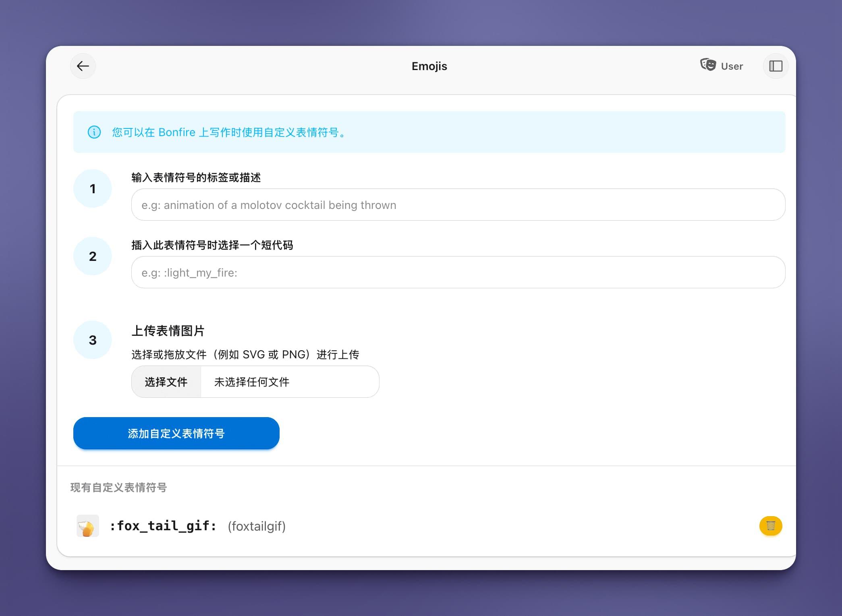Toggle the sidebar panel icon

(x=776, y=66)
